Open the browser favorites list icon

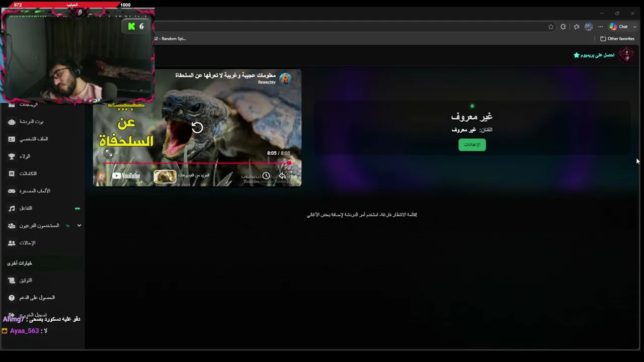(x=577, y=27)
